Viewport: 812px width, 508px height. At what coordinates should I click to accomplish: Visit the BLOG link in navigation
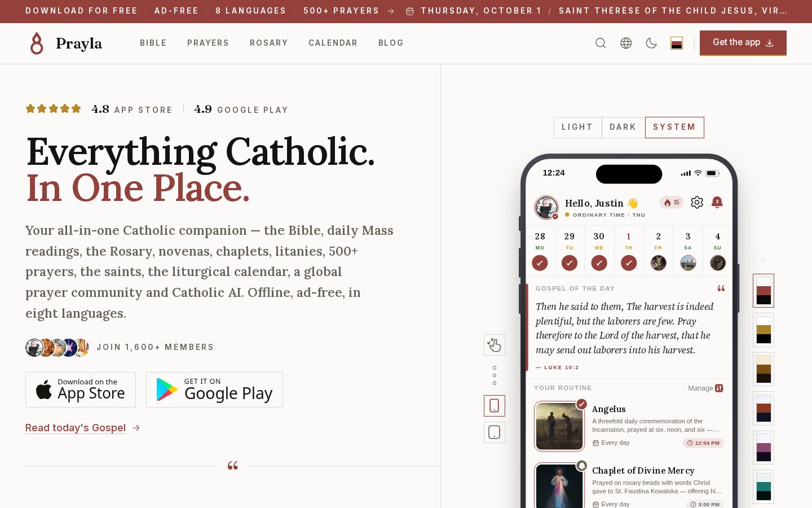click(x=391, y=43)
